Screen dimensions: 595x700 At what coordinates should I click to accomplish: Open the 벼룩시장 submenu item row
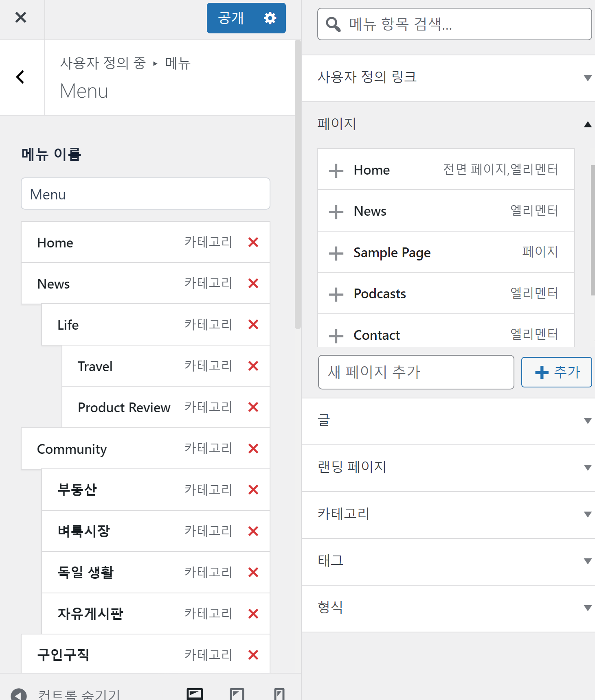156,531
